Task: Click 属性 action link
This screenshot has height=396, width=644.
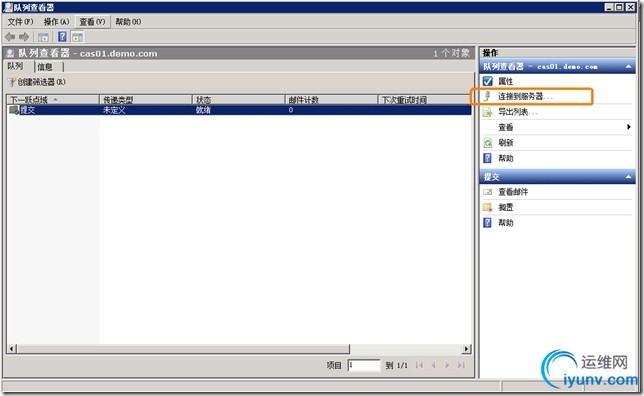Action: click(x=506, y=81)
